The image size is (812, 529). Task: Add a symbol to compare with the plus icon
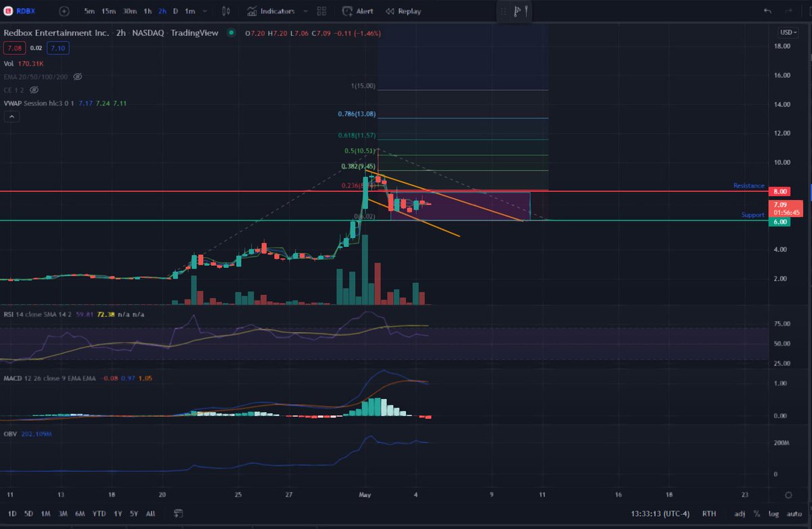point(64,11)
